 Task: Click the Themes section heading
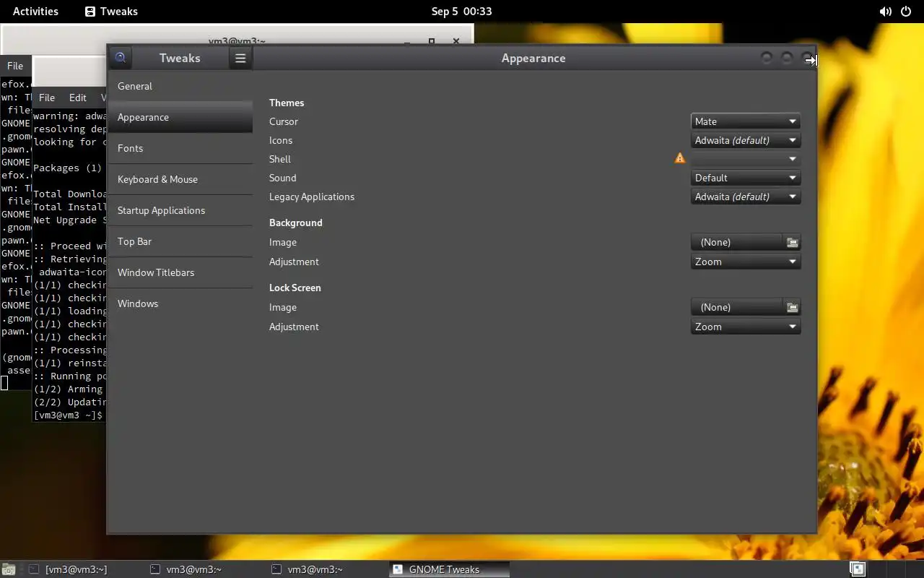(287, 103)
